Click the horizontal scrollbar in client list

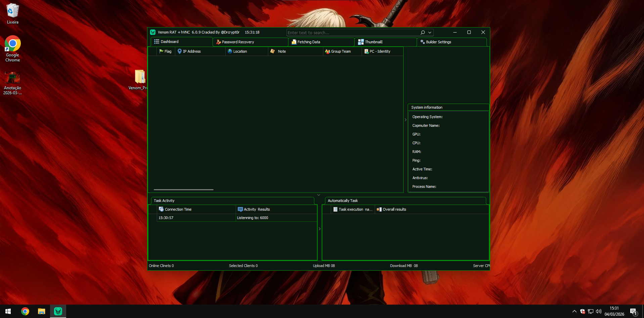(183, 190)
